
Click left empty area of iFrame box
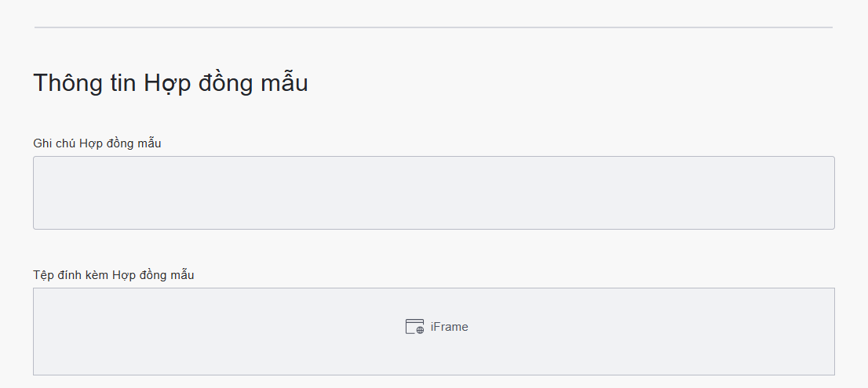click(157, 331)
